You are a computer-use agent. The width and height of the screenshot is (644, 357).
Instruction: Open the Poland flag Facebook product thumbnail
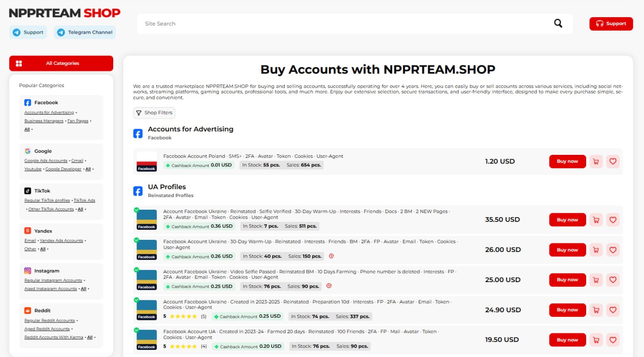click(x=146, y=161)
